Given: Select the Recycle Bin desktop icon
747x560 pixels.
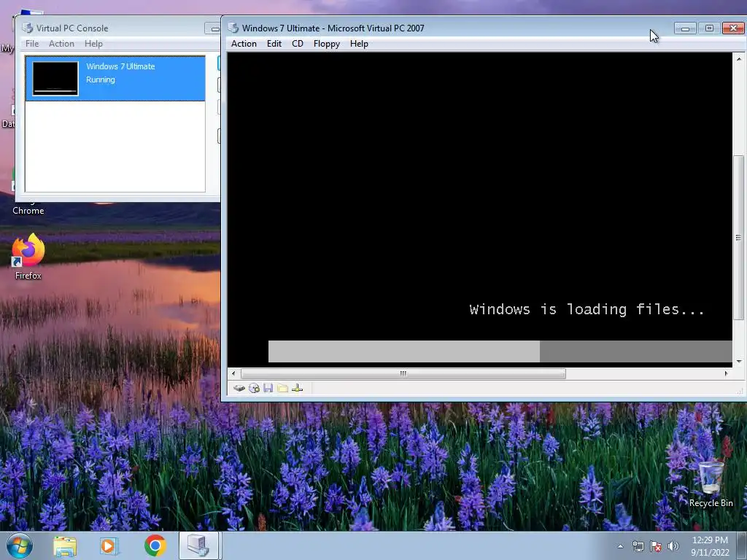Looking at the screenshot, I should pyautogui.click(x=711, y=483).
